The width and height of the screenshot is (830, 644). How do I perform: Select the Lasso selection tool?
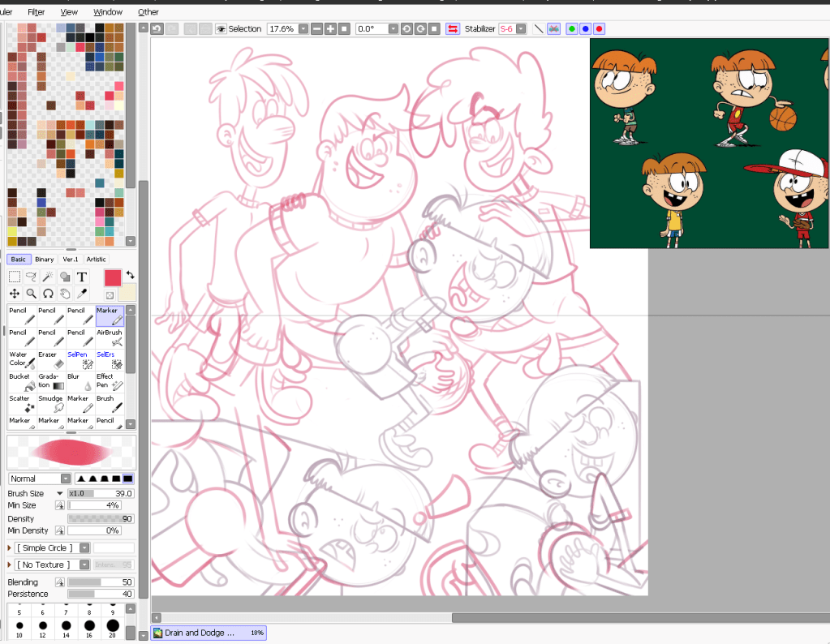coord(31,277)
